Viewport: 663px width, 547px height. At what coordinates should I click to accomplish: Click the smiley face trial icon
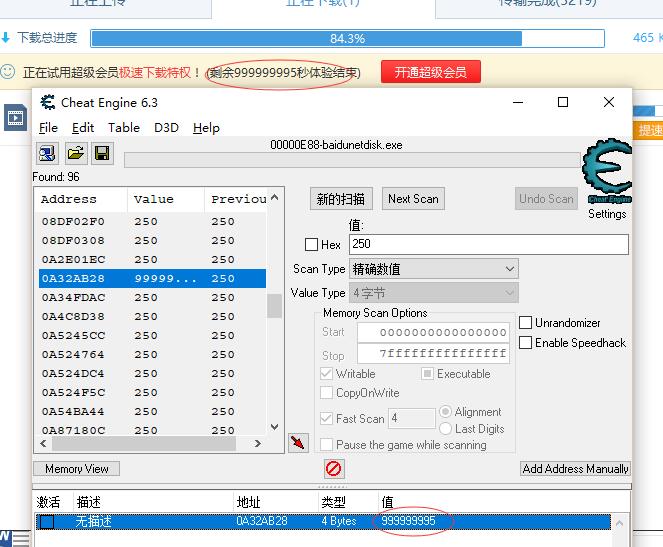(x=8, y=72)
